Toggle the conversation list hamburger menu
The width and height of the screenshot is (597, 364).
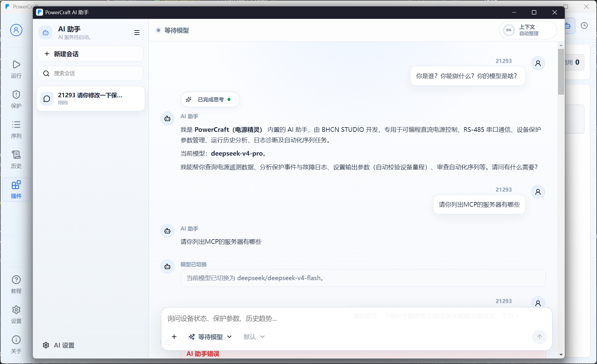(x=137, y=33)
